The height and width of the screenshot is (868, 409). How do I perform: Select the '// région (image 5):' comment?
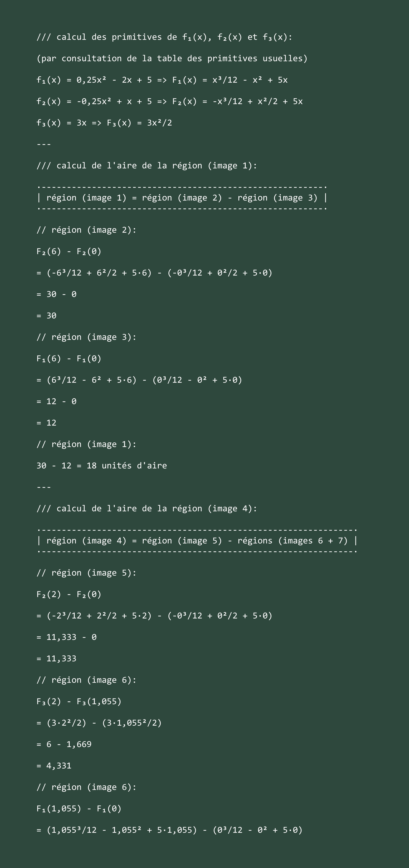(87, 573)
